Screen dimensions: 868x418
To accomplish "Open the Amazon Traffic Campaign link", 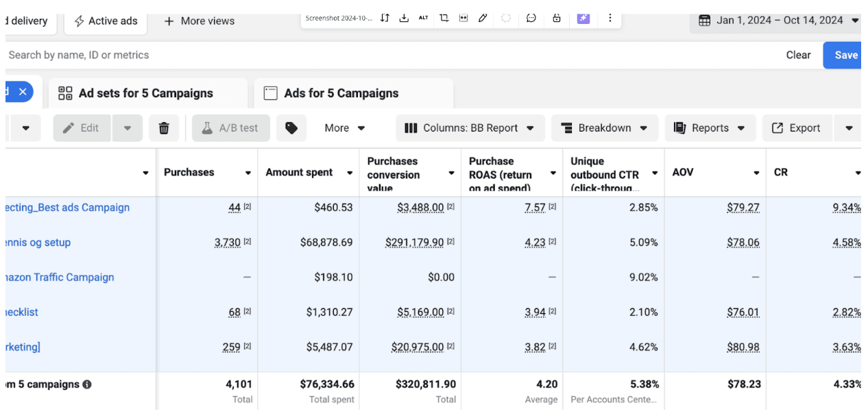I will pos(59,278).
